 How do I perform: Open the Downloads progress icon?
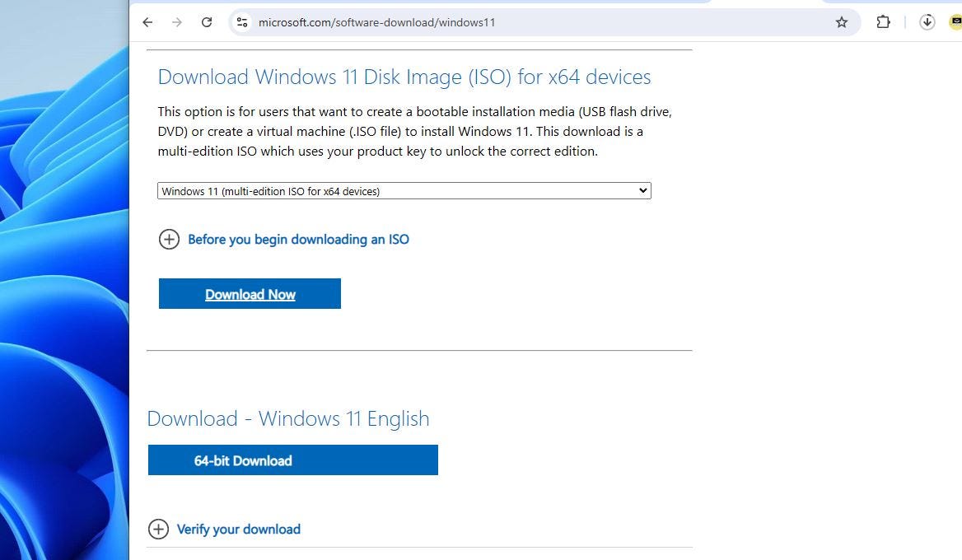(x=927, y=22)
